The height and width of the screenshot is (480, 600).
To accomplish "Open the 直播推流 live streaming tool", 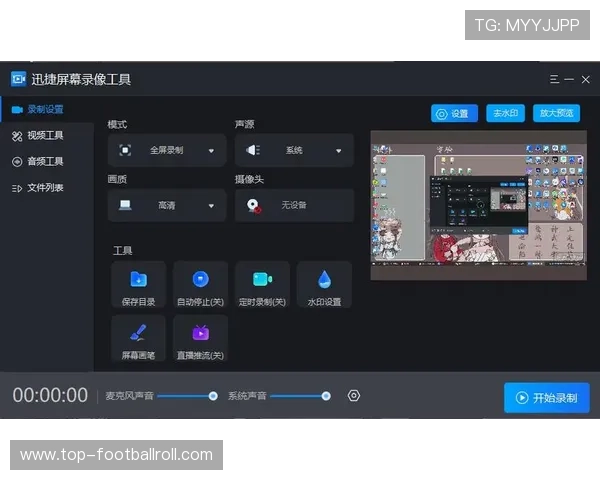I will 201,338.
